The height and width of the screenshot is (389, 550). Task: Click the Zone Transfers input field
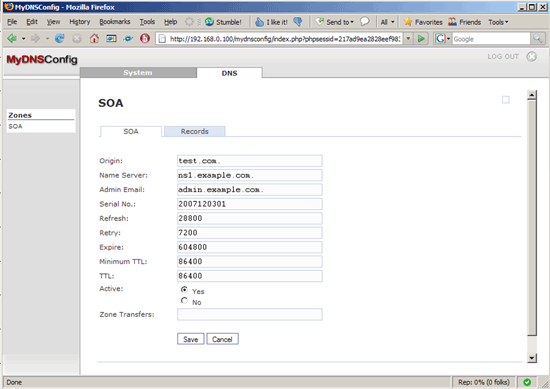click(250, 314)
